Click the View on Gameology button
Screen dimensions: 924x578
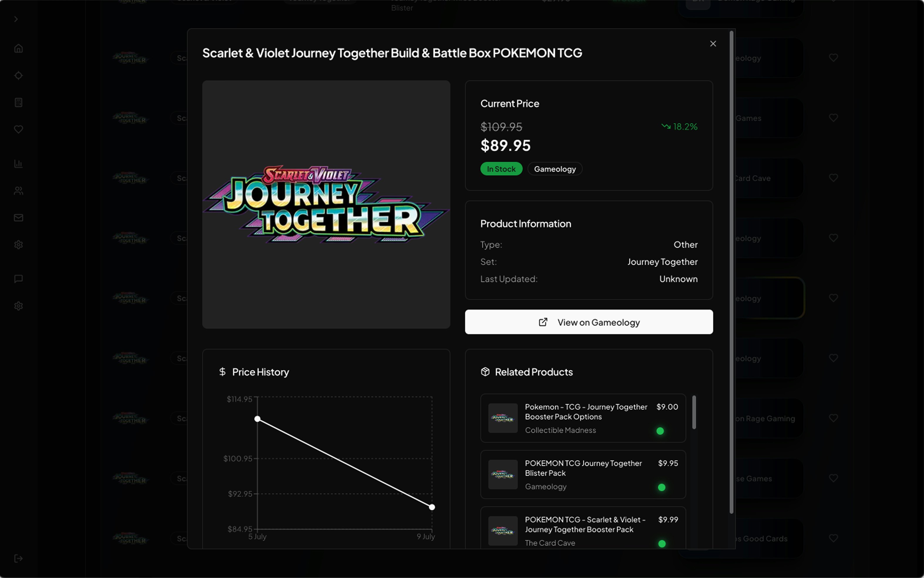tap(589, 322)
